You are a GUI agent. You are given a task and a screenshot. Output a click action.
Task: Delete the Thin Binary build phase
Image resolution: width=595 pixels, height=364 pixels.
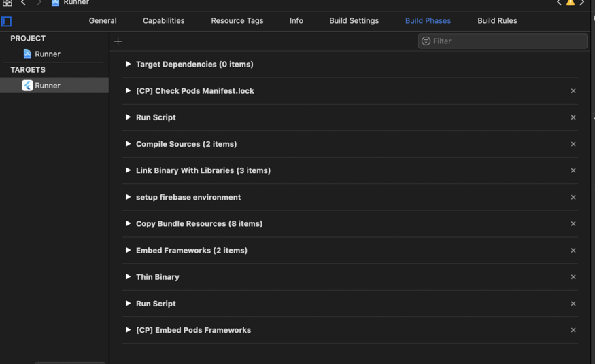click(x=573, y=277)
